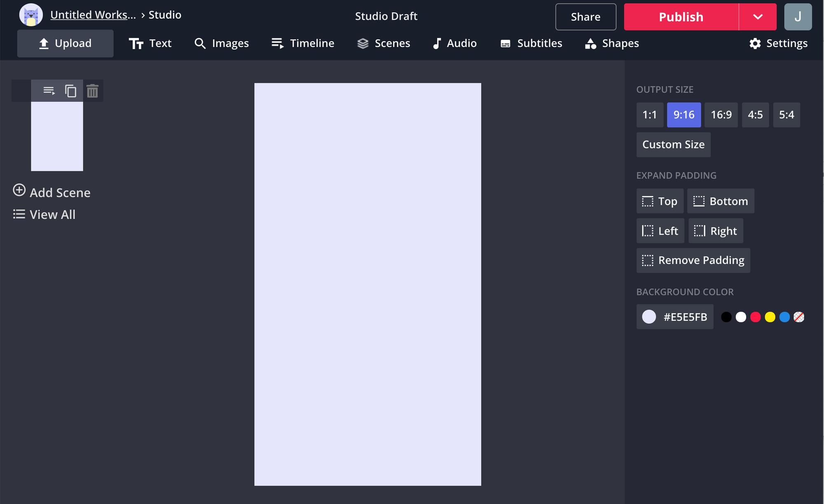Click the Add Scene plus icon
This screenshot has width=824, height=504.
(19, 190)
